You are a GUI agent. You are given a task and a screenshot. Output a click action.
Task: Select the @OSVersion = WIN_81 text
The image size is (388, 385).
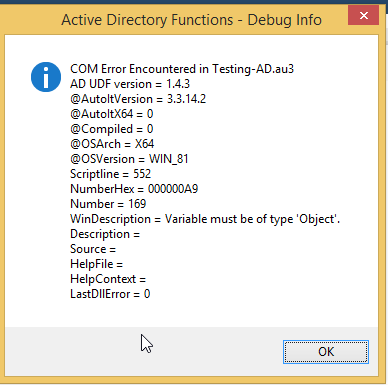tap(129, 159)
